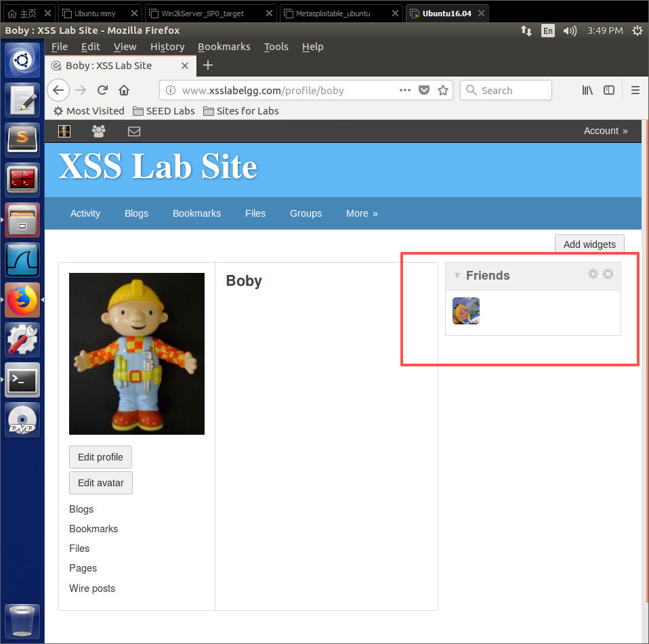Open Most Visited bookmarks

(x=89, y=111)
